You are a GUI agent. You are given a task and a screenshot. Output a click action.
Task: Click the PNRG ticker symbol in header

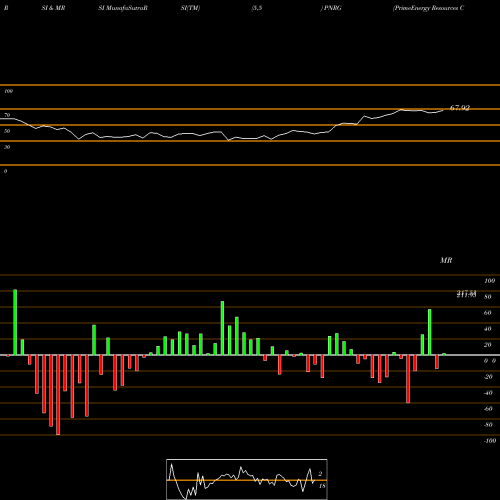333,8
